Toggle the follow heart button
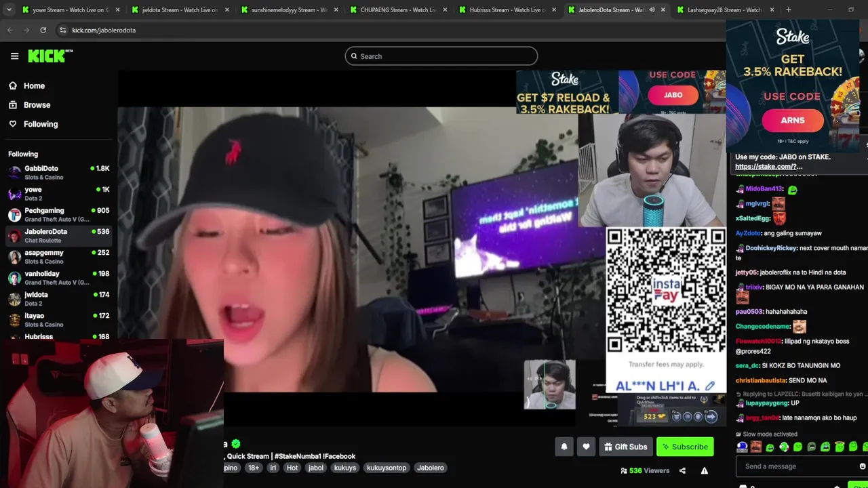The height and width of the screenshot is (488, 868). 586,447
